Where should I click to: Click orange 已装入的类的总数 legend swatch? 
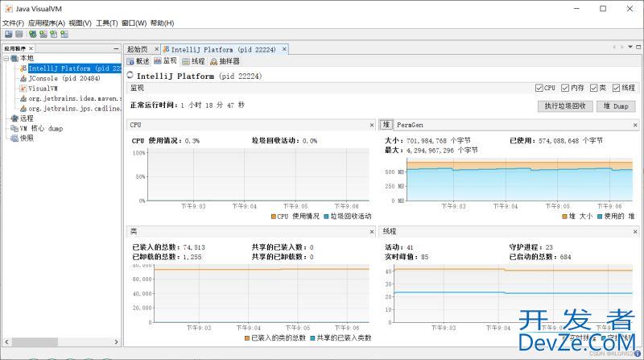[247, 337]
